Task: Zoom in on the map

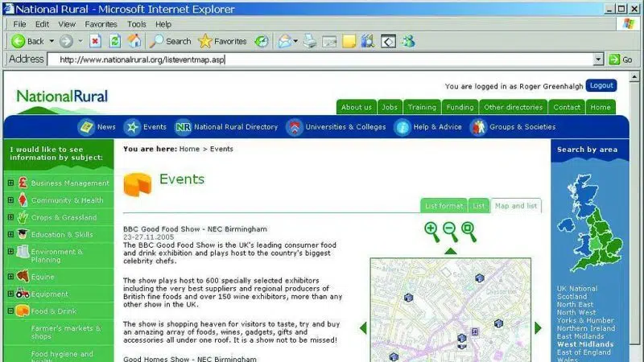Action: coord(432,232)
